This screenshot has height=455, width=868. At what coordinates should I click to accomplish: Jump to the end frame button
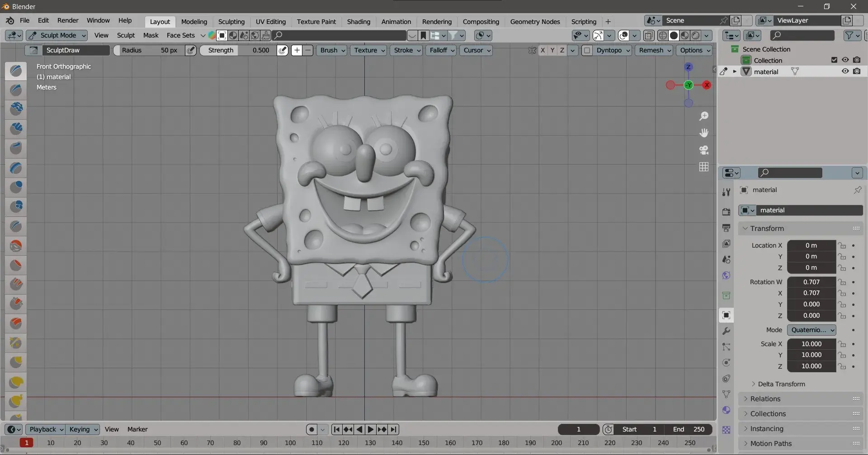[x=394, y=429]
